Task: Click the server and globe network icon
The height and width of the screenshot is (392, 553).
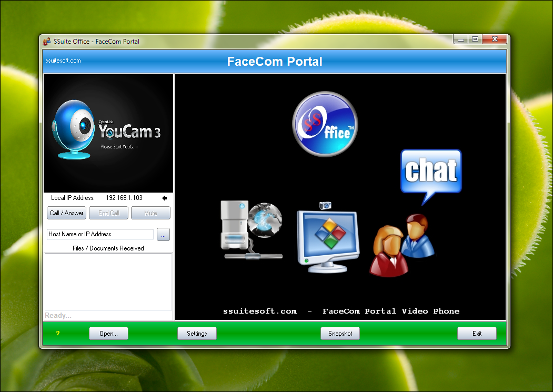Action: coord(251,230)
